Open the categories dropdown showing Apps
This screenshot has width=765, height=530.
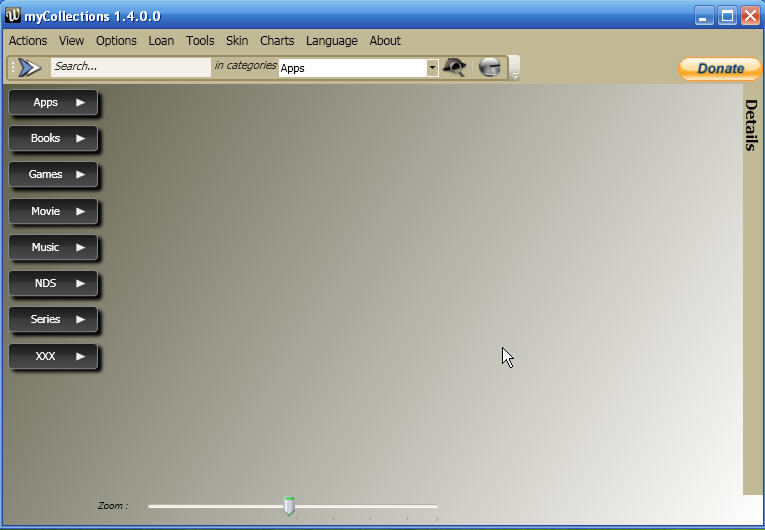point(432,68)
